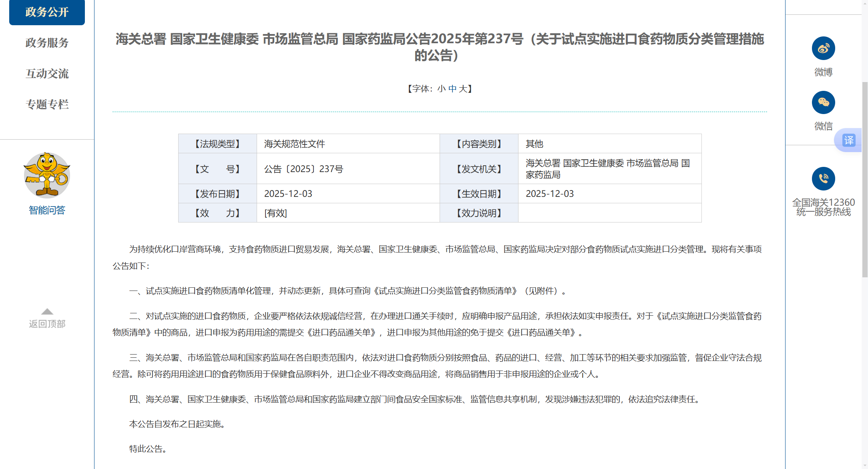Set font size to small (小)

(x=441, y=89)
